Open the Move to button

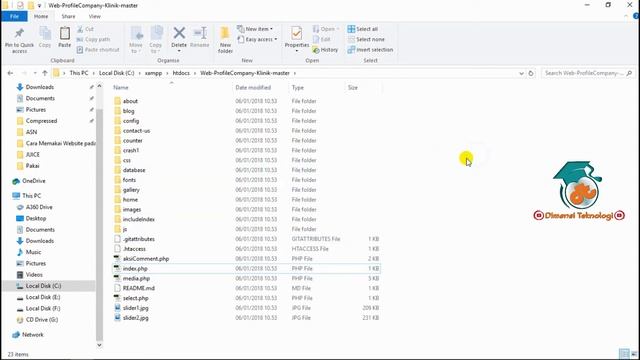136,40
